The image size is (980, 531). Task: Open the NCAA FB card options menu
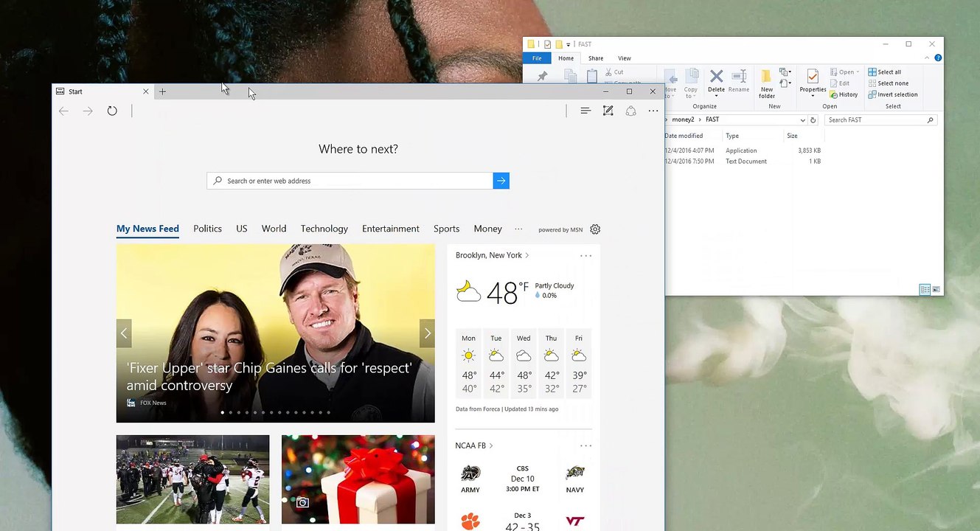coord(585,445)
